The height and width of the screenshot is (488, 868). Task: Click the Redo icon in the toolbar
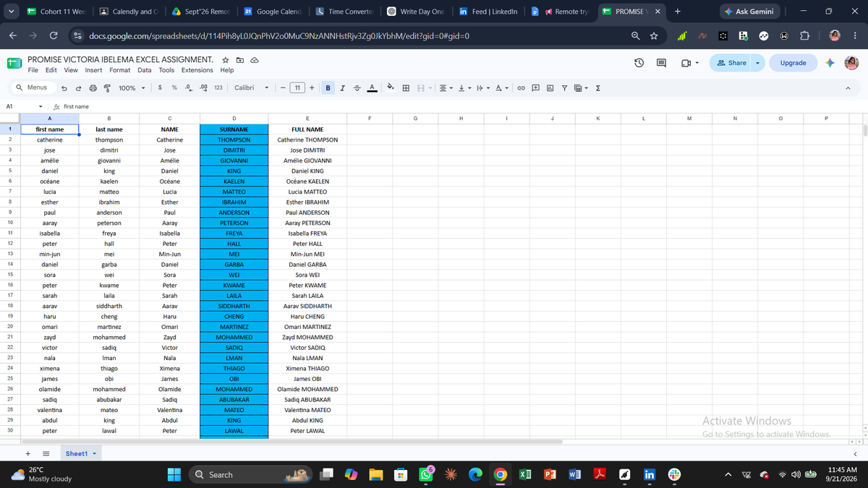click(x=80, y=87)
